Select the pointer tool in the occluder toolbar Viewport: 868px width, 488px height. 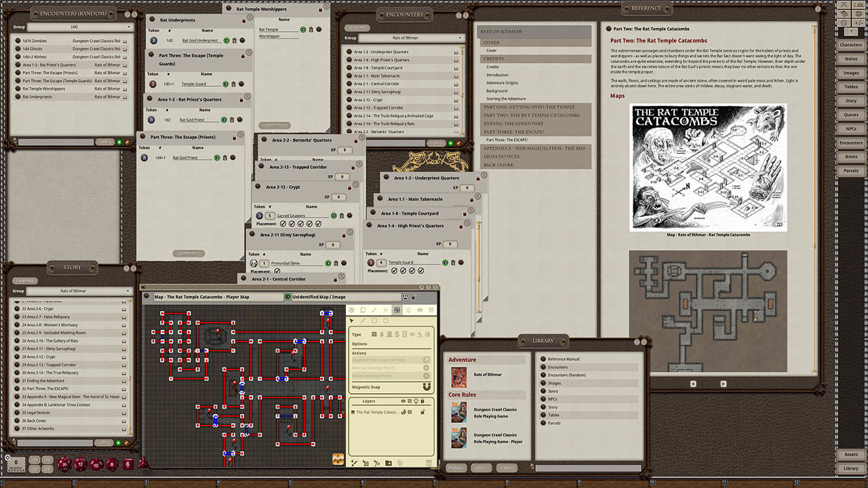(352, 321)
